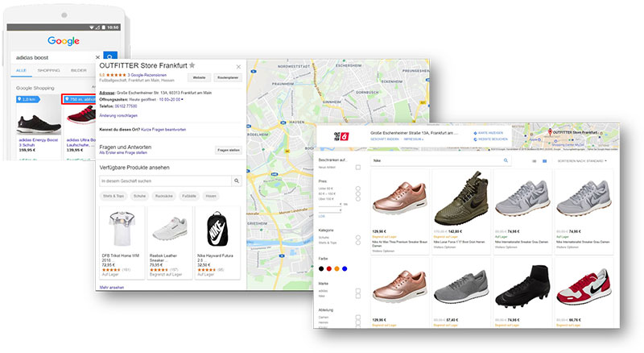Click the blue search button on phone
This screenshot has width=644, height=353.
[x=110, y=56]
